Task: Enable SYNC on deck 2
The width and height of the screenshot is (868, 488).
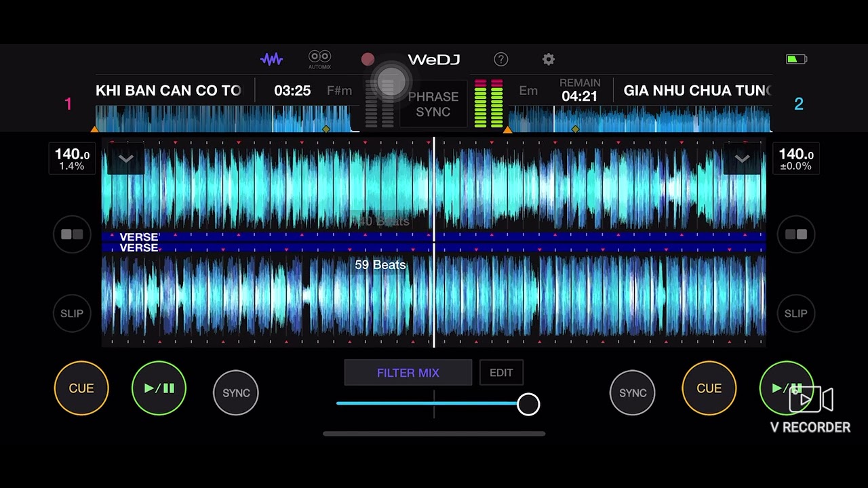Action: (633, 392)
